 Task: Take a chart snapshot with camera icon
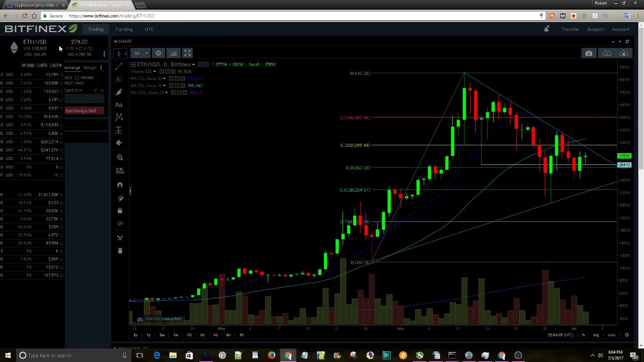click(x=589, y=53)
